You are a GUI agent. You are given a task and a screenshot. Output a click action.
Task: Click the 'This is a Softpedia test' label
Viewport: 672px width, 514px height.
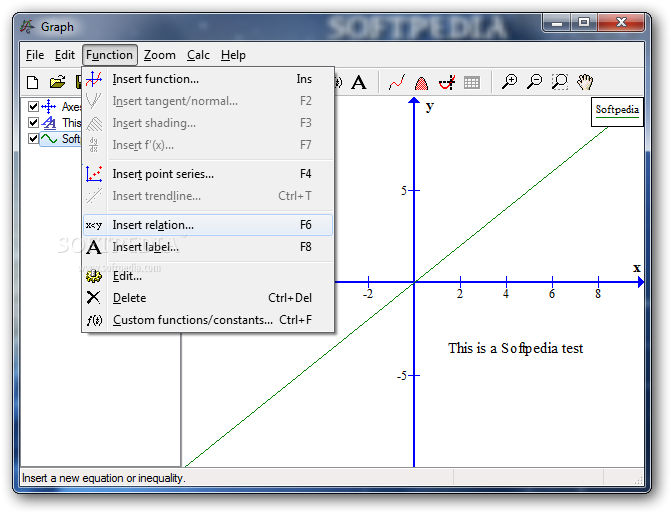point(516,348)
